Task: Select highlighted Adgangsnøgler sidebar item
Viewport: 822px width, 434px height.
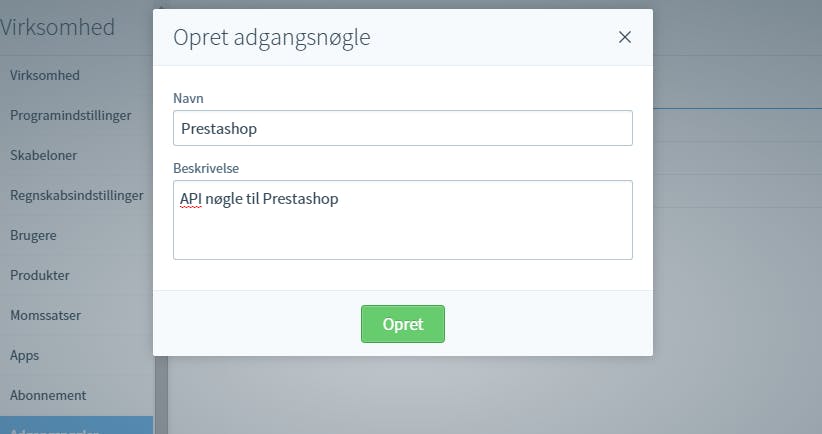Action: (x=77, y=425)
